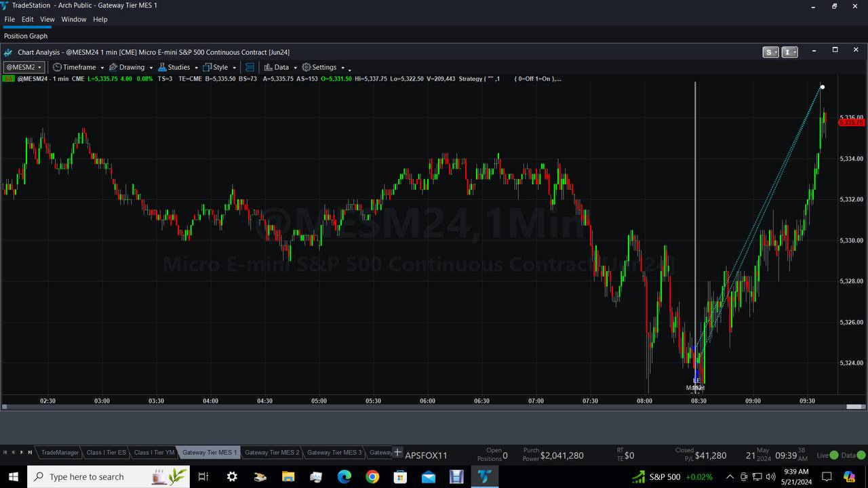The width and height of the screenshot is (868, 488).
Task: Open the Edit menu
Action: (27, 19)
